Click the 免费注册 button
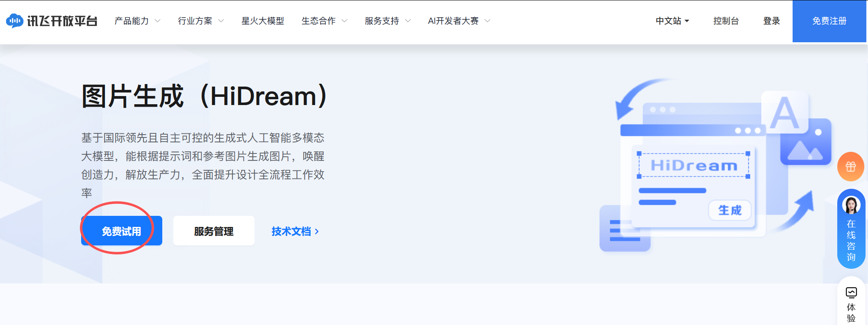 829,21
